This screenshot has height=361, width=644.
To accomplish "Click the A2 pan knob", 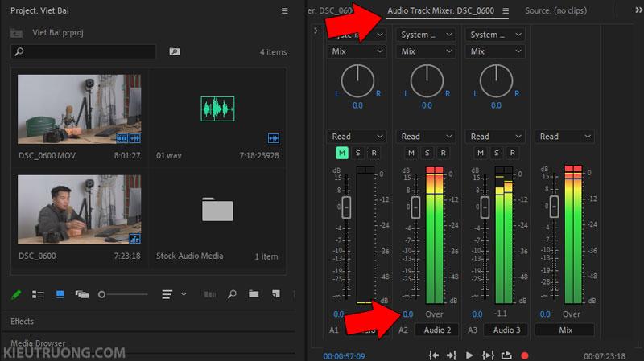I will pyautogui.click(x=427, y=81).
